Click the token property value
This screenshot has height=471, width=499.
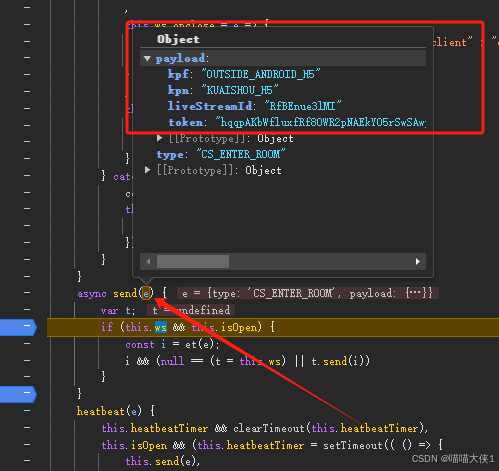pos(320,122)
